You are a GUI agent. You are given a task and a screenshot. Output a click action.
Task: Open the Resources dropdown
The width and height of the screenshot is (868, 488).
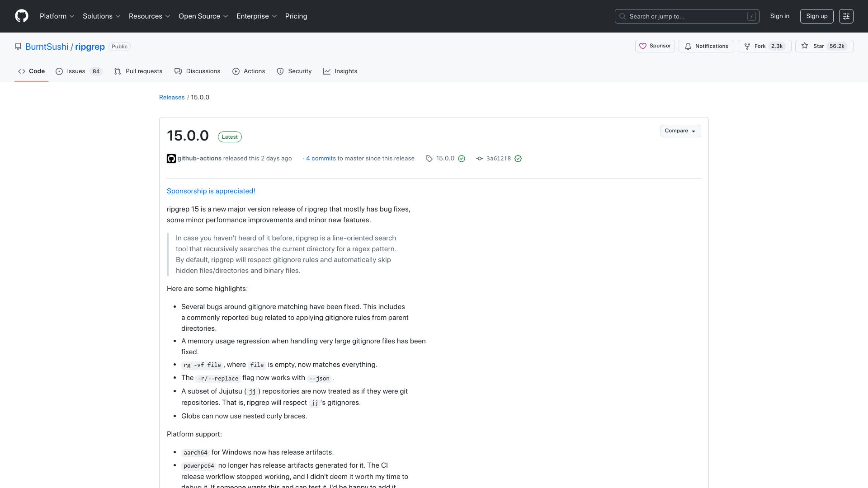[150, 16]
